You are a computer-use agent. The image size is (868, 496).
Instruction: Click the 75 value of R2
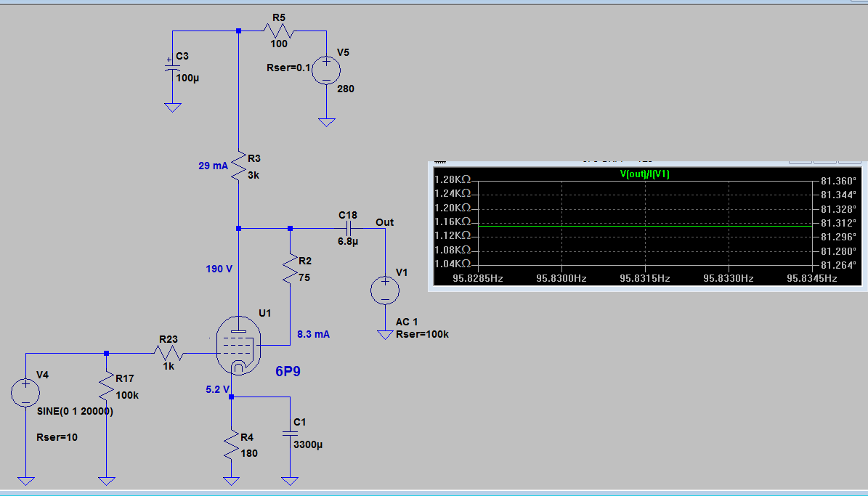click(304, 277)
